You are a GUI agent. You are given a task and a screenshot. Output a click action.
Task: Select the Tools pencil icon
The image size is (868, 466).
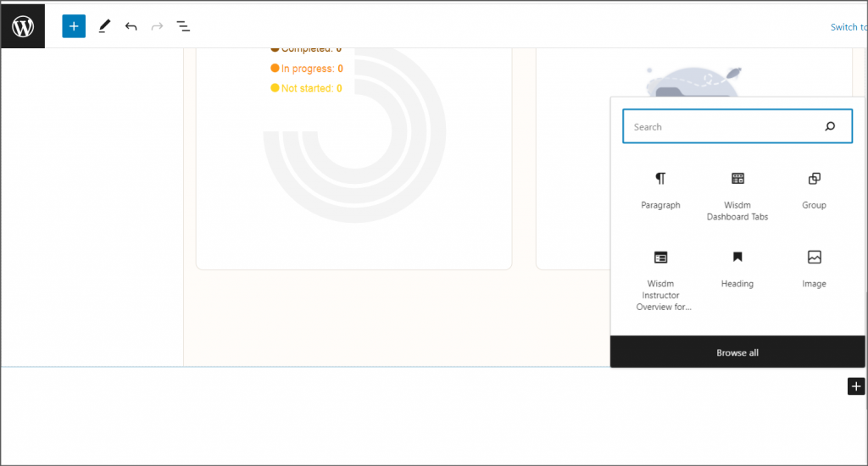pos(104,26)
